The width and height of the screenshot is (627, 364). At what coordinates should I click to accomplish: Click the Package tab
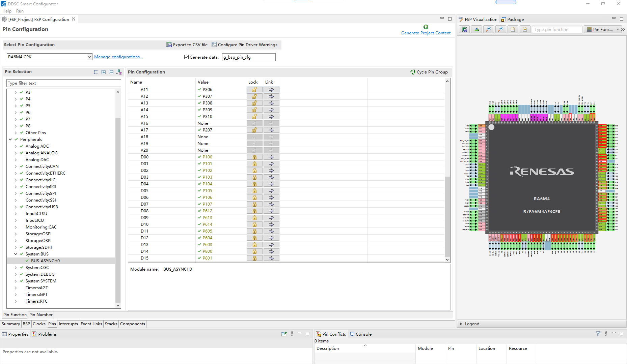click(513, 20)
